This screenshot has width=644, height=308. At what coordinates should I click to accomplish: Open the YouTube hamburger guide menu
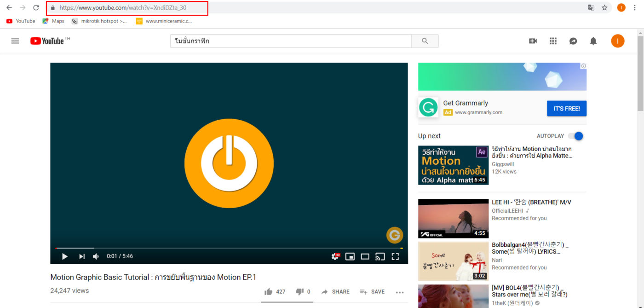pos(15,41)
